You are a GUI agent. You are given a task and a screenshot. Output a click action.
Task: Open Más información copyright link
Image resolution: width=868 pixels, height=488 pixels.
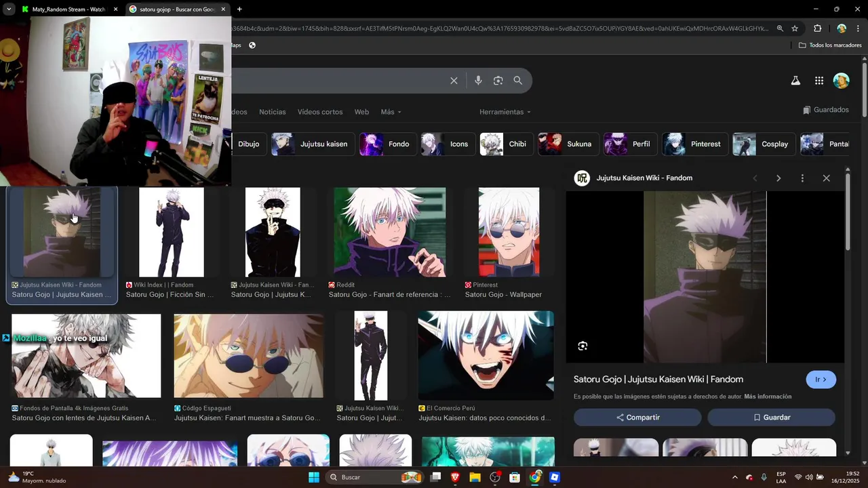[768, 396]
